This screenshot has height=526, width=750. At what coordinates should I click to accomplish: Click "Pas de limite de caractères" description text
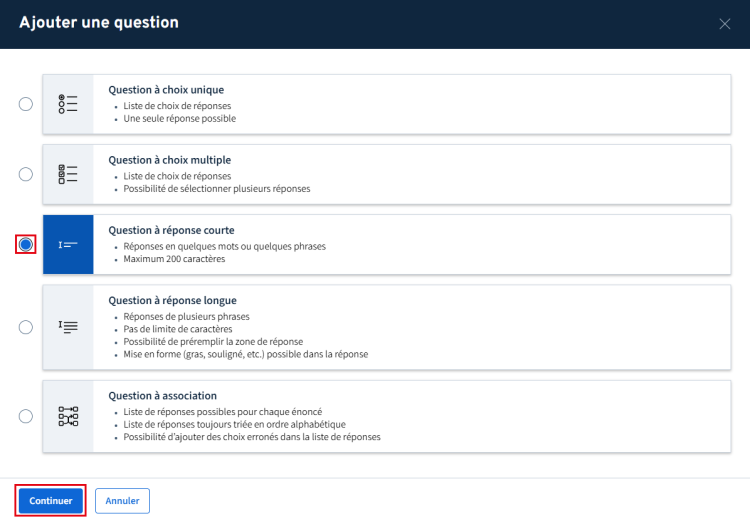177,329
